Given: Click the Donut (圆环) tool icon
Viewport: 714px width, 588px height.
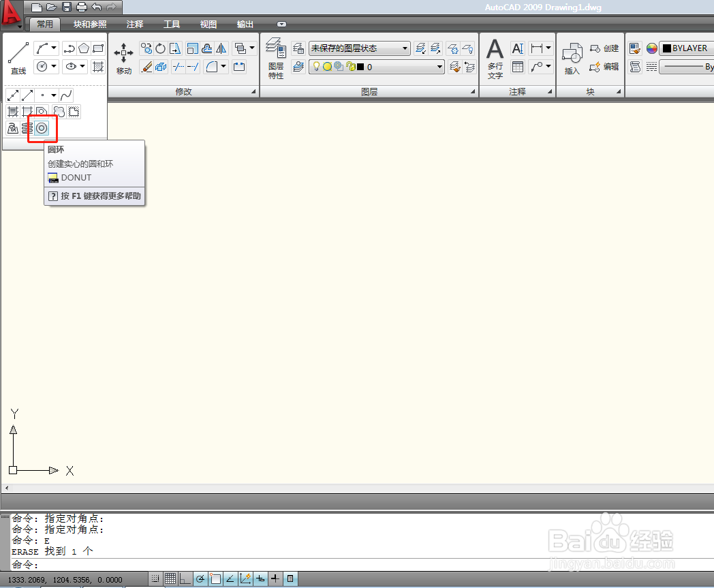Looking at the screenshot, I should [x=42, y=128].
